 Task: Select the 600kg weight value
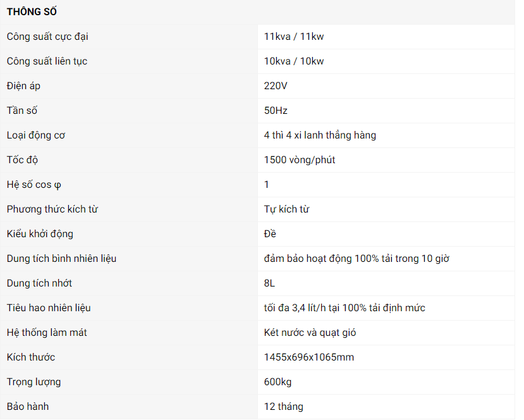pos(277,382)
